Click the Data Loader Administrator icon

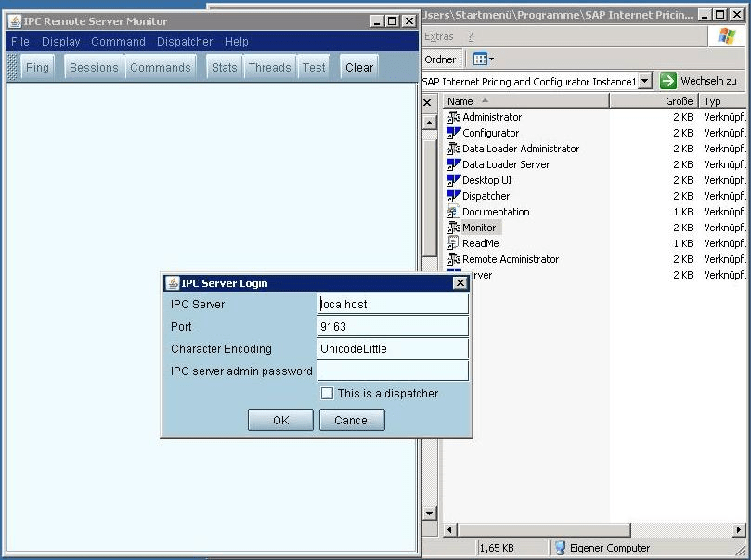(453, 149)
